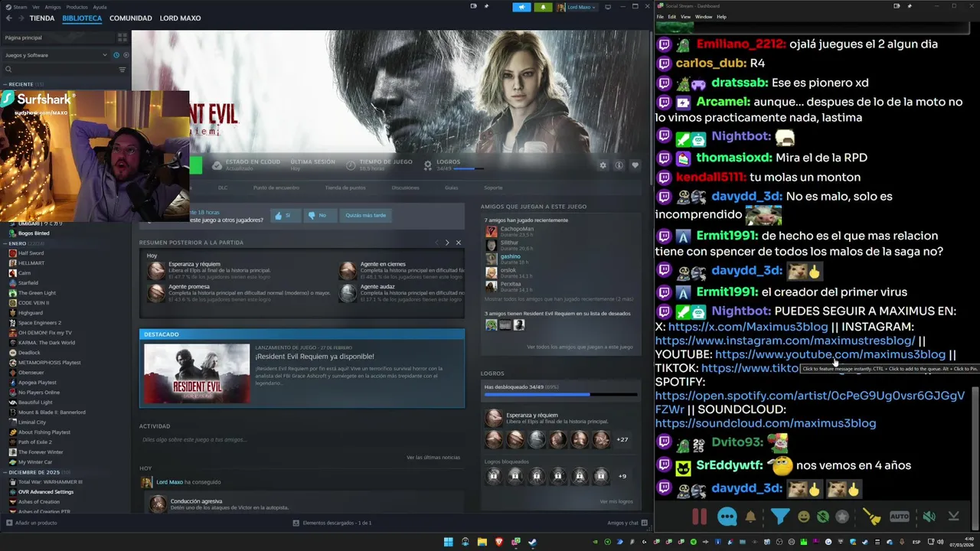The height and width of the screenshot is (551, 980).
Task: Close the post-game summary panel
Action: 459,243
